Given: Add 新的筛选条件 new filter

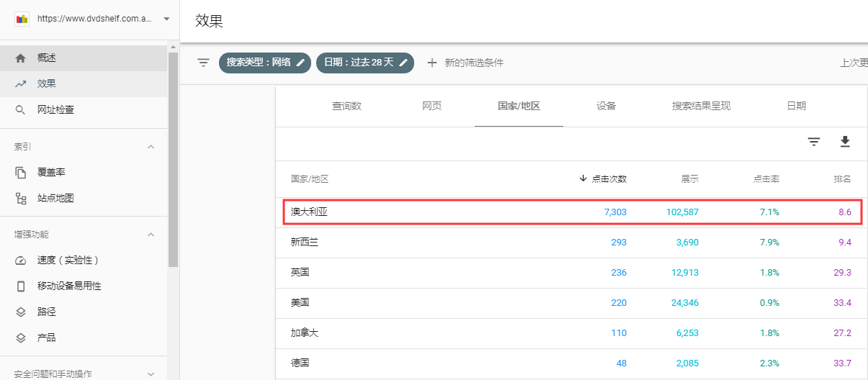Looking at the screenshot, I should [x=465, y=63].
